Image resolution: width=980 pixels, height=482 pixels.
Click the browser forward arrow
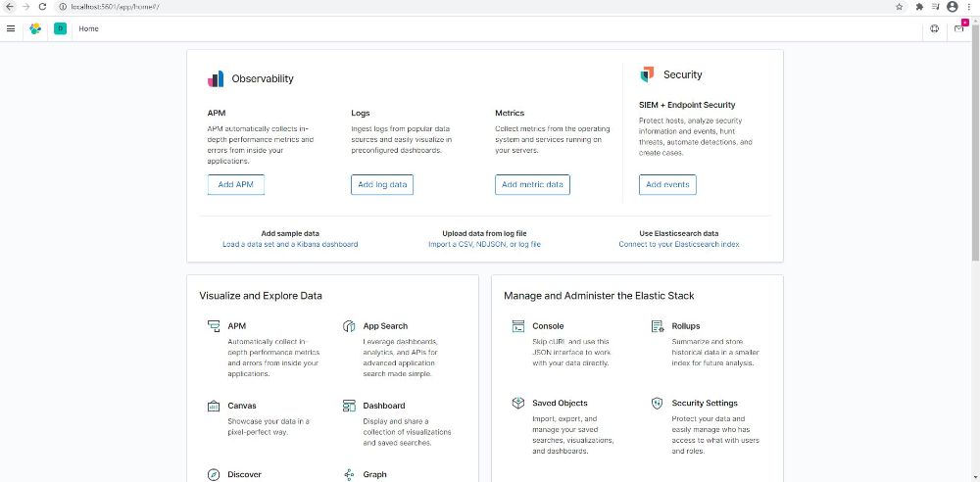tap(25, 7)
